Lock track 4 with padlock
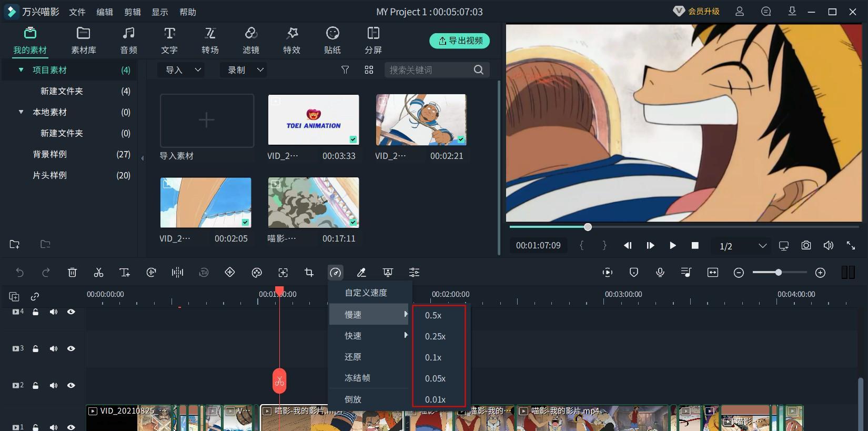868x431 pixels. pyautogui.click(x=36, y=312)
